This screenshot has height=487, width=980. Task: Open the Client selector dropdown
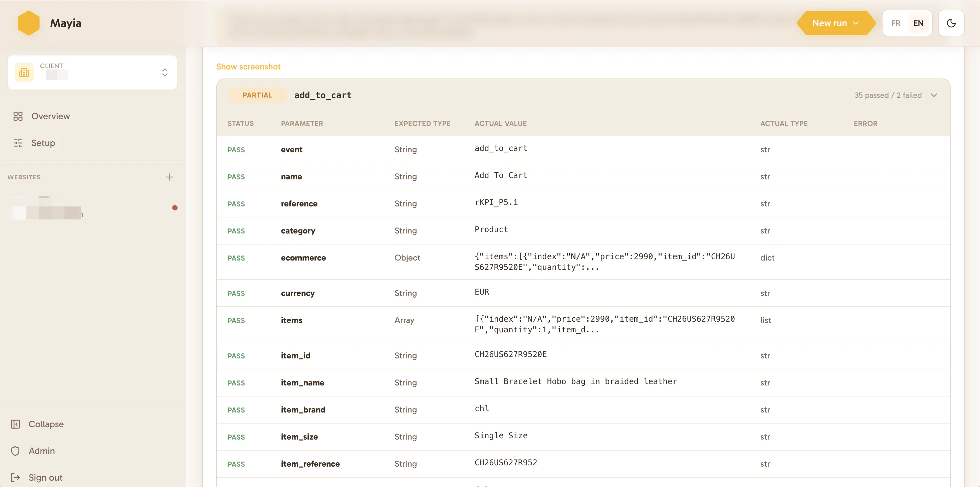(92, 72)
